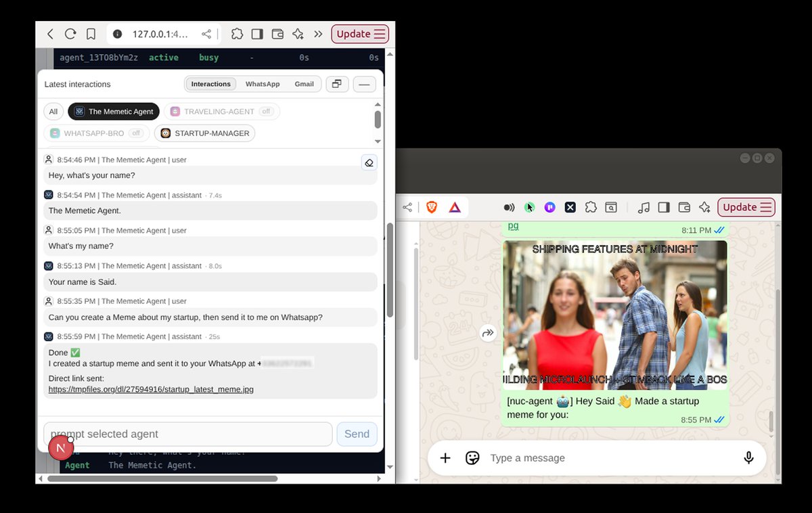812x513 pixels.
Task: Go back in the left browser window
Action: [x=50, y=34]
